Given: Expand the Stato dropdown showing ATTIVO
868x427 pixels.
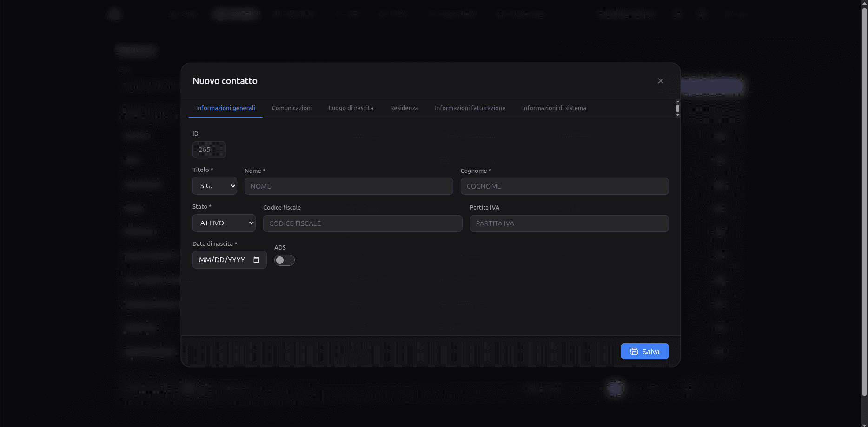Looking at the screenshot, I should pyautogui.click(x=224, y=223).
